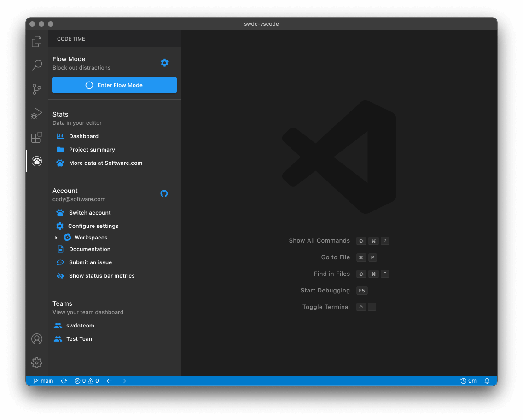Select the swdotcom team

[80, 326]
